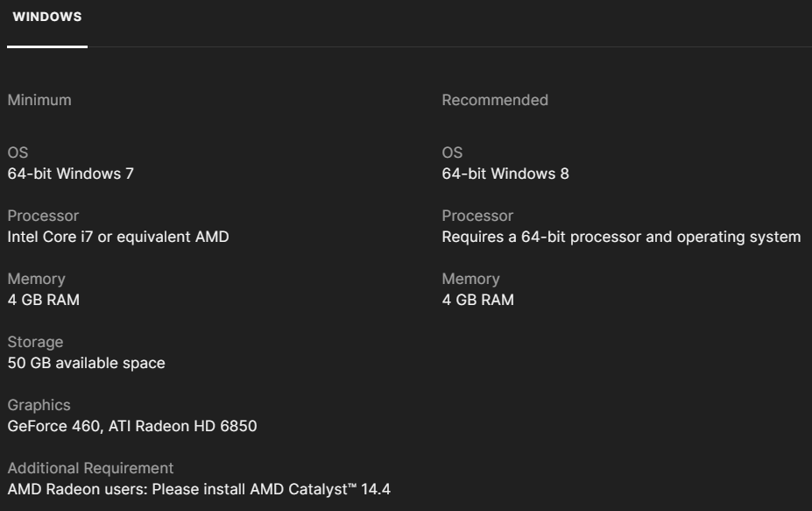This screenshot has width=812, height=511.
Task: Click the 64-bit processor requirement text
Action: click(621, 237)
